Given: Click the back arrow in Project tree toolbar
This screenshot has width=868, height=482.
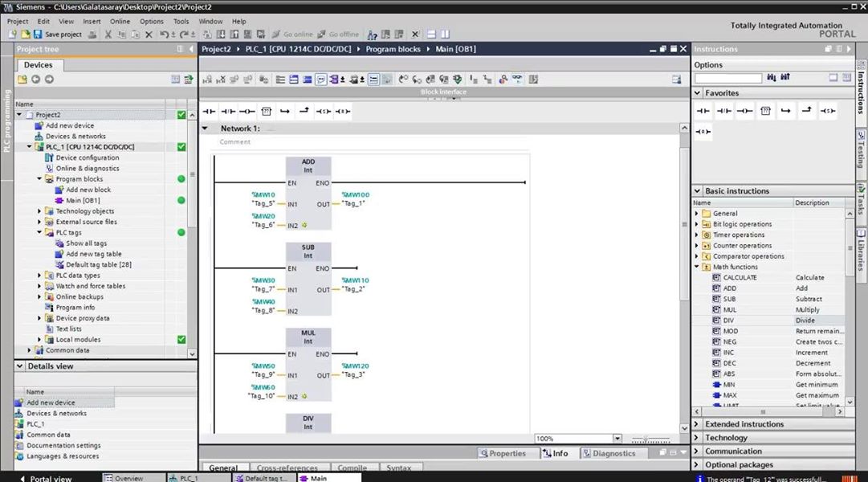Looking at the screenshot, I should [35, 80].
